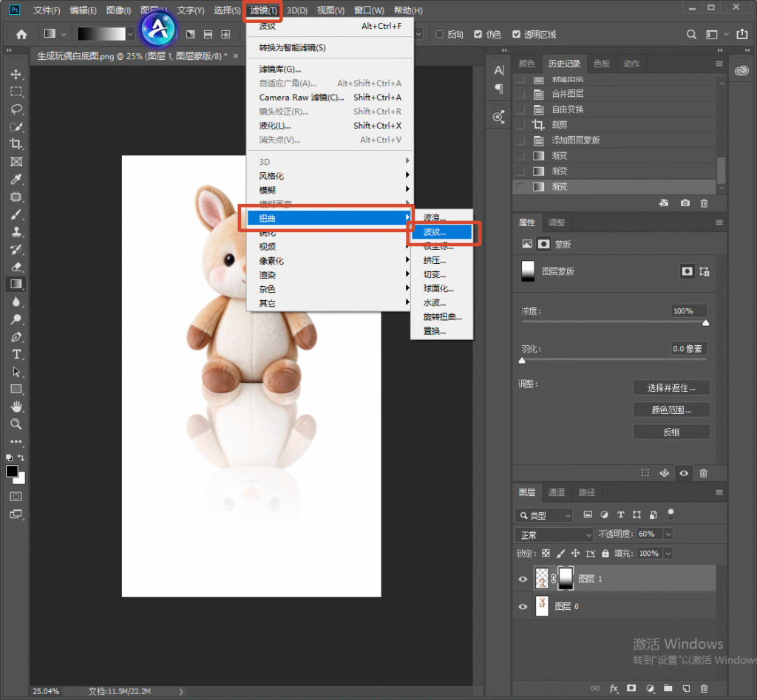Screen dimensions: 757x700
Task: Open the Layers panel options menu
Action: [x=719, y=492]
